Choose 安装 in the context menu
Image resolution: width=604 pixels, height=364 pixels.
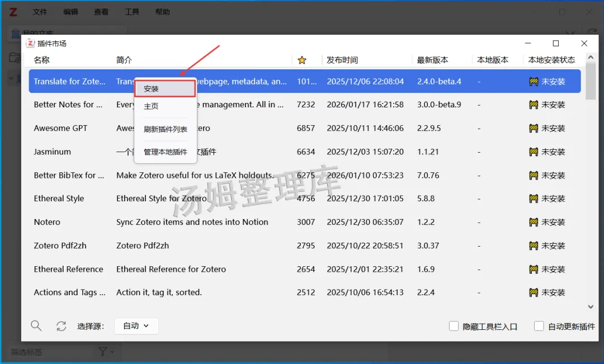point(165,88)
